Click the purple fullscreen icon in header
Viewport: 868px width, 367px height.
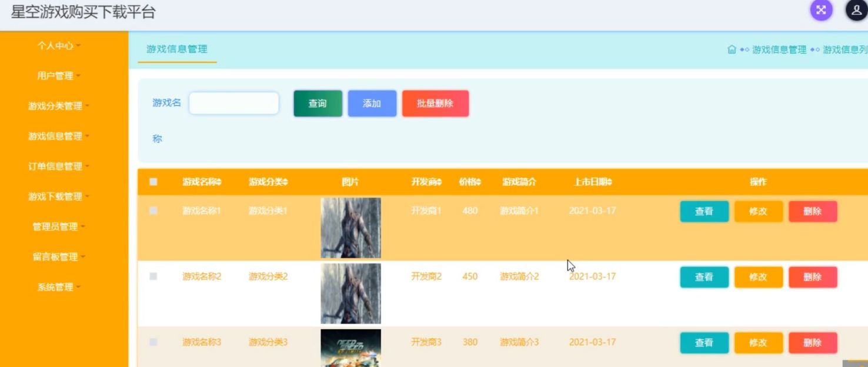point(821,10)
